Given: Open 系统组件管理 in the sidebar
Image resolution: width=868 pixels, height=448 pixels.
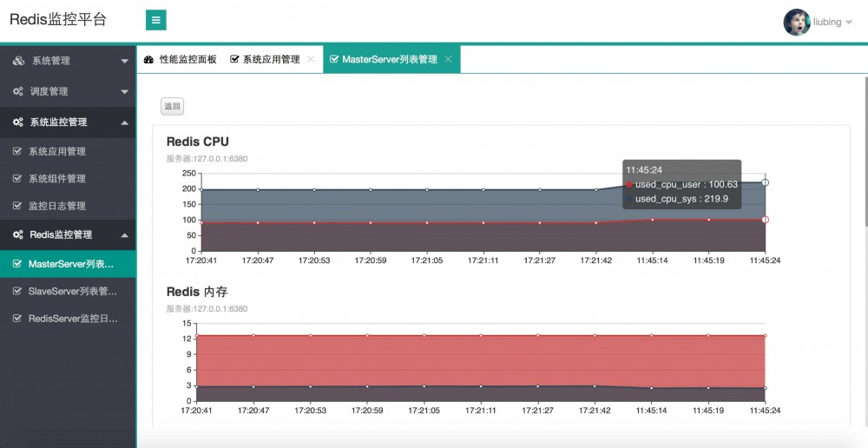Looking at the screenshot, I should tap(68, 178).
